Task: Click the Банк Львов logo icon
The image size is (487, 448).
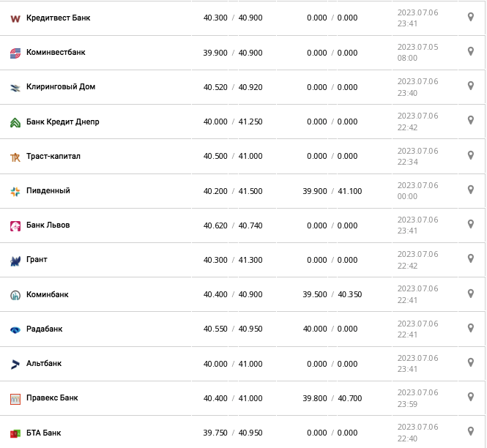Action: pos(15,225)
